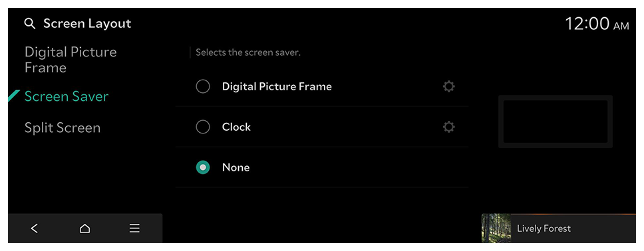Viewport: 644px width, 251px height.
Task: Click the Clock option label text
Action: pos(236,127)
